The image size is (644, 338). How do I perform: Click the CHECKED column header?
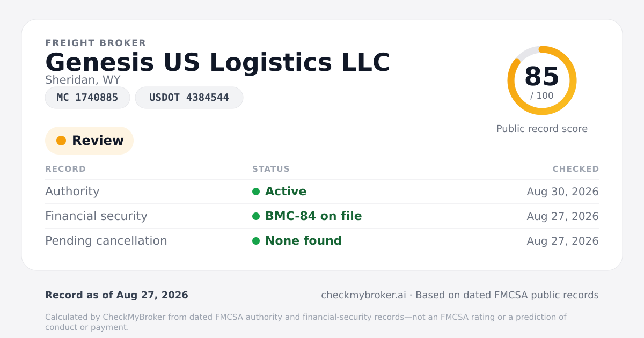(576, 169)
